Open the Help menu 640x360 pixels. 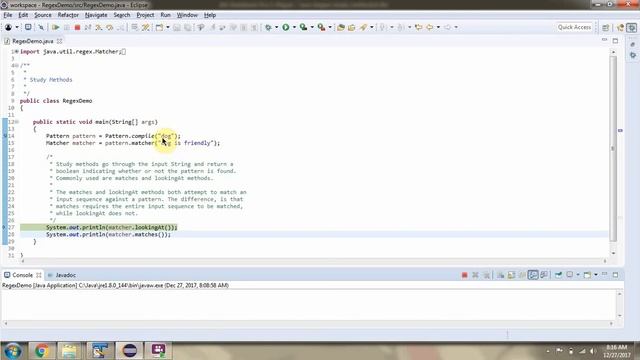coord(210,15)
